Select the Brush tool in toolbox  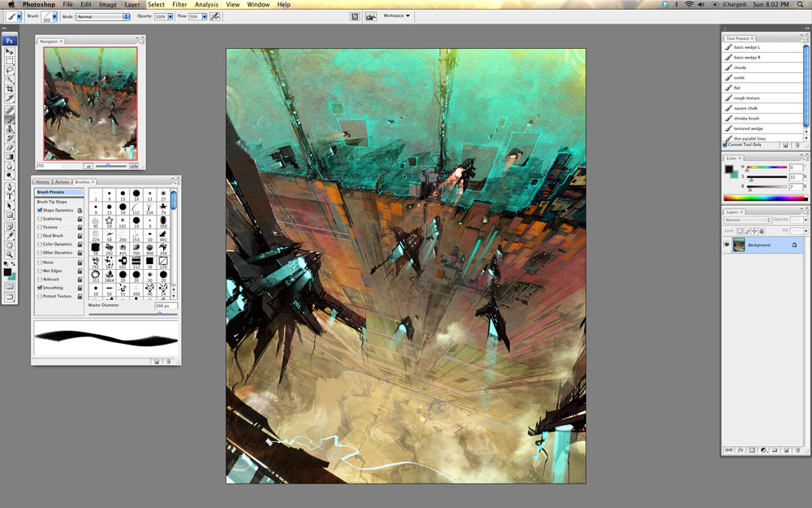tap(9, 119)
